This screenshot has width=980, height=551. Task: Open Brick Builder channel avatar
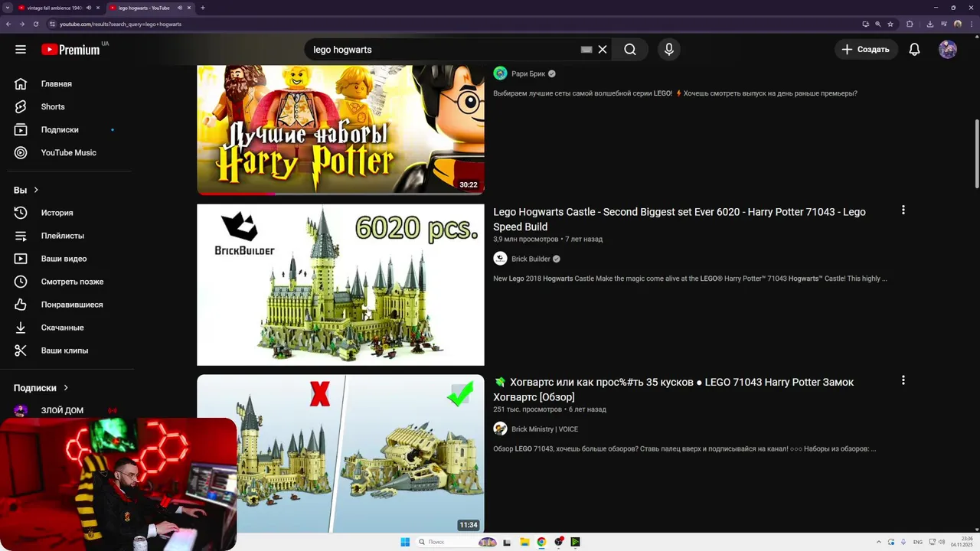click(500, 259)
